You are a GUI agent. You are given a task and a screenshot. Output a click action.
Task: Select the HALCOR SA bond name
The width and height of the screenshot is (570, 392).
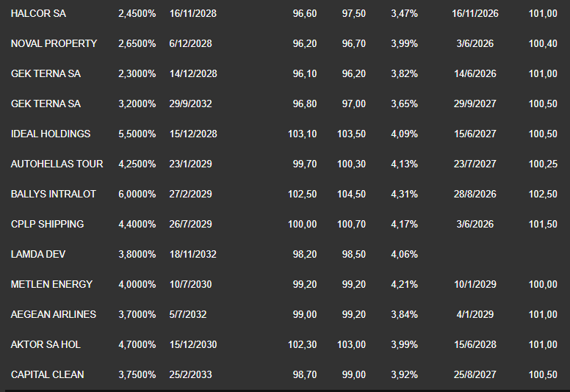[x=38, y=13]
